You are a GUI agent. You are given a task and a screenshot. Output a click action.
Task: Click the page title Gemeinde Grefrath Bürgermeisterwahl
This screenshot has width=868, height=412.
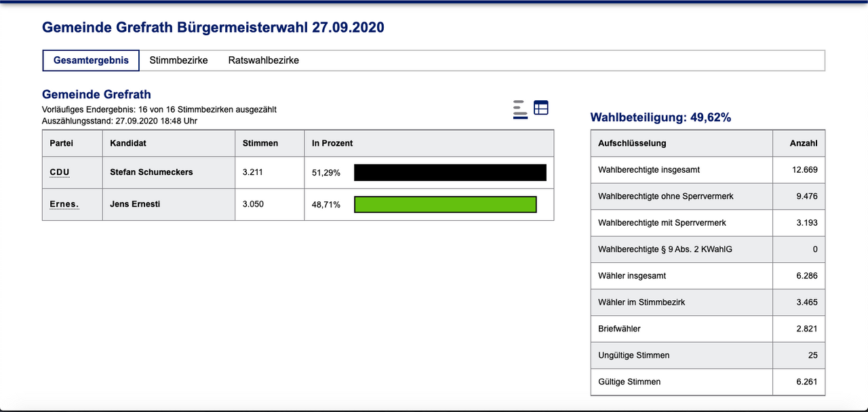[213, 28]
